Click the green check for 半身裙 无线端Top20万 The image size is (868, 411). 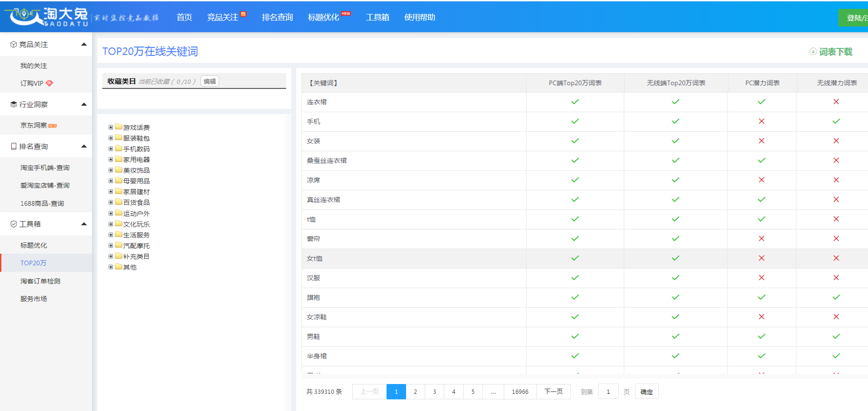pyautogui.click(x=675, y=356)
